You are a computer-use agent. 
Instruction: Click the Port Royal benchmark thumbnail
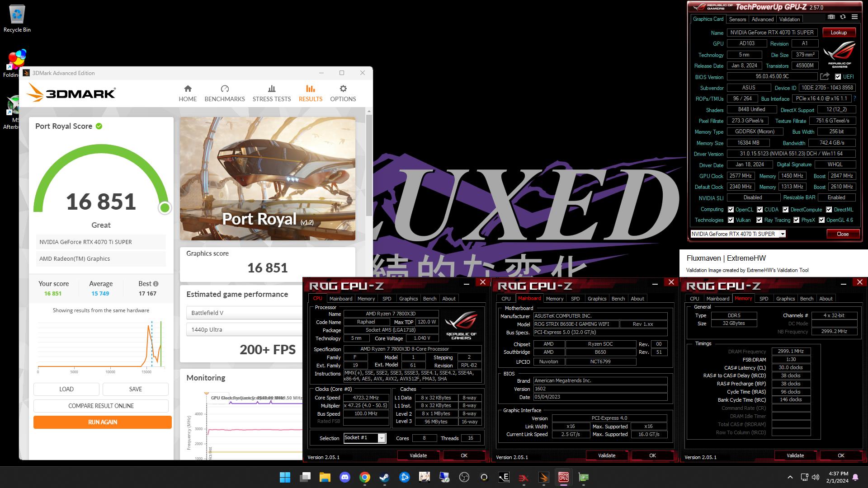point(268,179)
